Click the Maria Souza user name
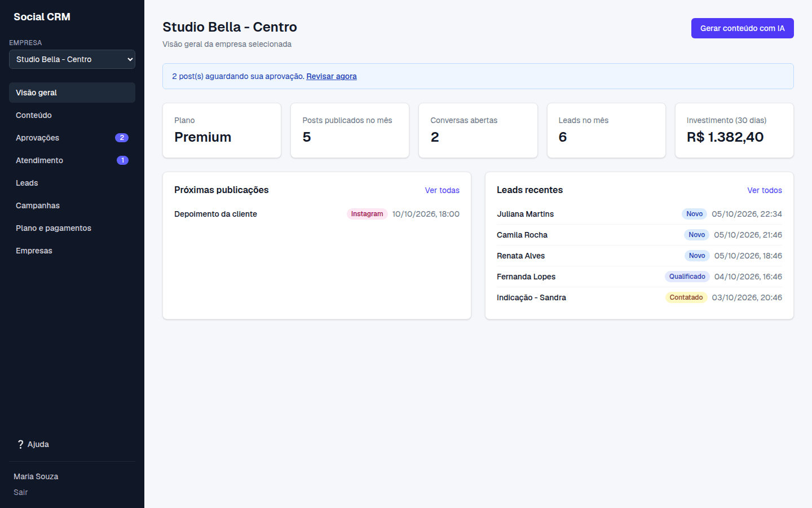This screenshot has width=812, height=508. click(36, 476)
